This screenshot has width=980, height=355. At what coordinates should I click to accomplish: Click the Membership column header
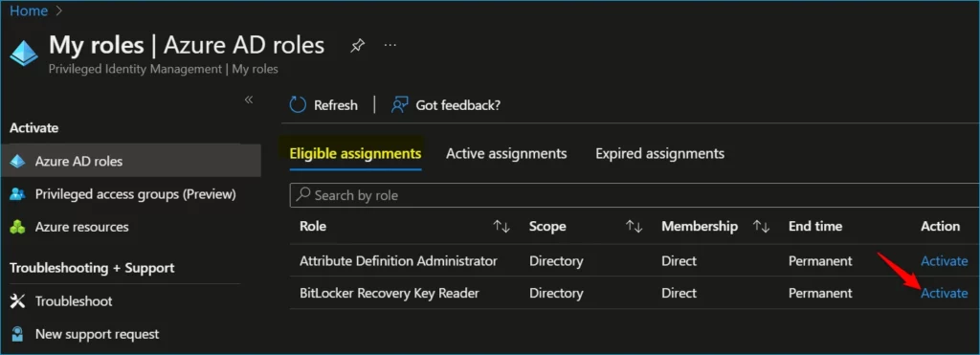pos(700,226)
